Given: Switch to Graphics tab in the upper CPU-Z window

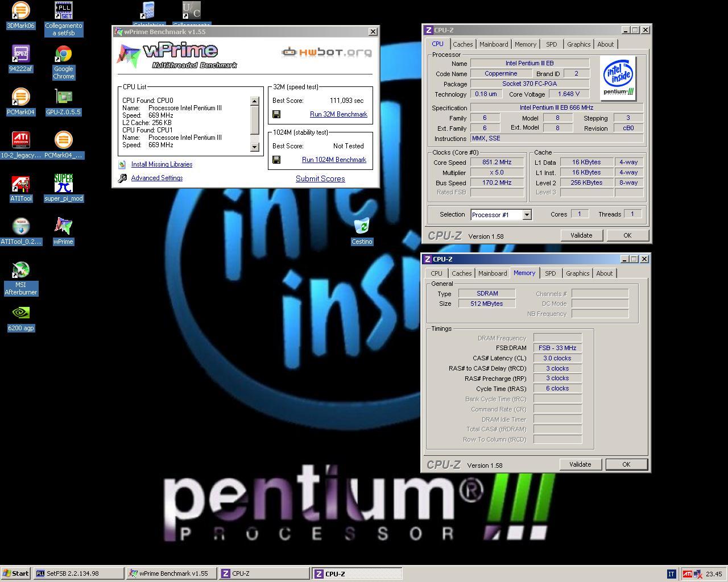Looking at the screenshot, I should [578, 44].
